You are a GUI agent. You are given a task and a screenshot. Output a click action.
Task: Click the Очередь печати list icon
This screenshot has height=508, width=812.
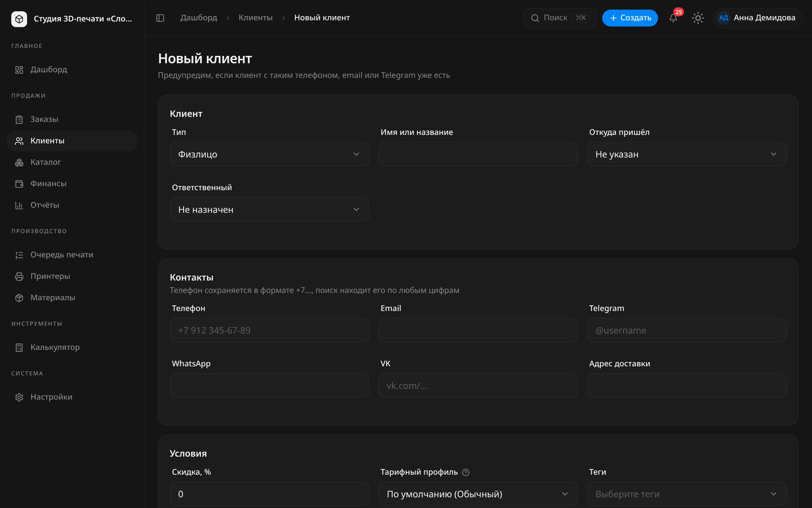19,255
